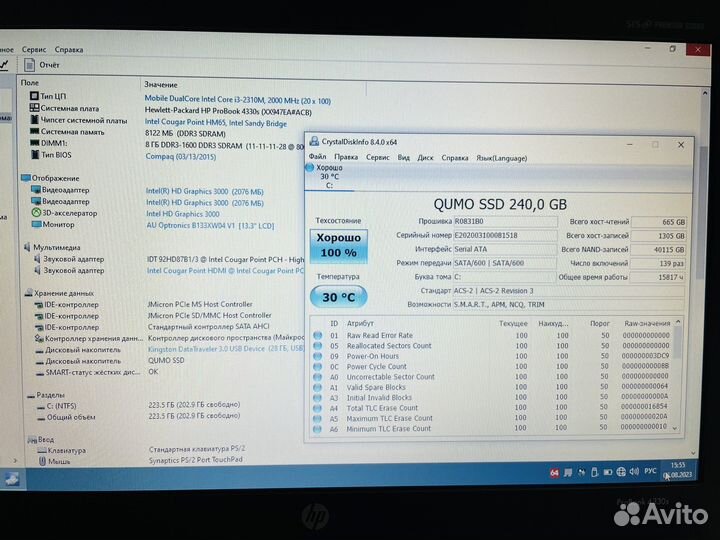The image size is (720, 540).
Task: Click the status icon of Valid Spare Blocks
Action: (317, 387)
